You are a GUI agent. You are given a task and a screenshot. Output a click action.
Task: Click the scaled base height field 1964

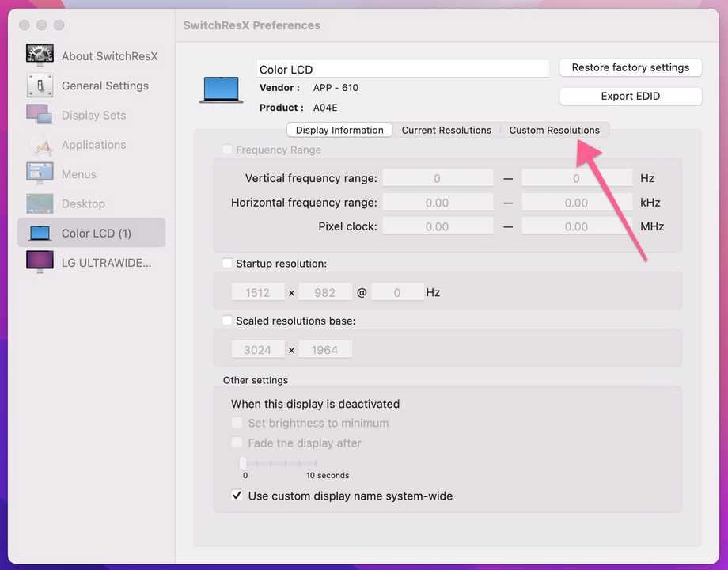point(325,349)
